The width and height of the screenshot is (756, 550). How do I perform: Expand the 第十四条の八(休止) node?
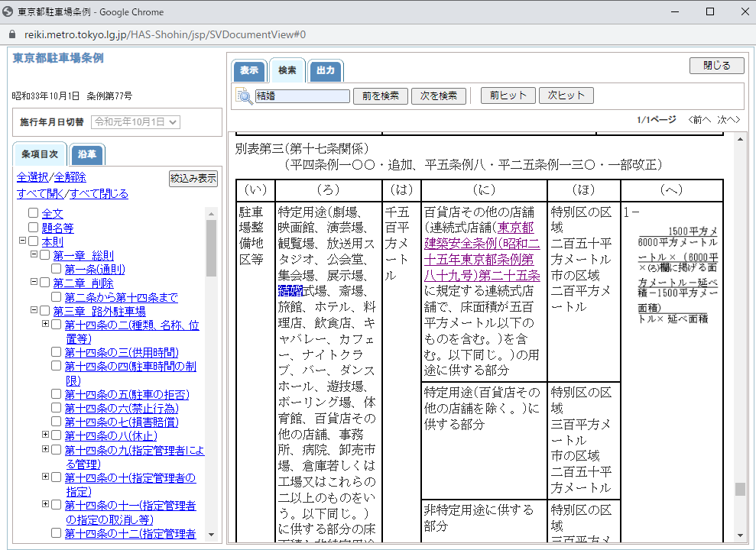click(45, 435)
